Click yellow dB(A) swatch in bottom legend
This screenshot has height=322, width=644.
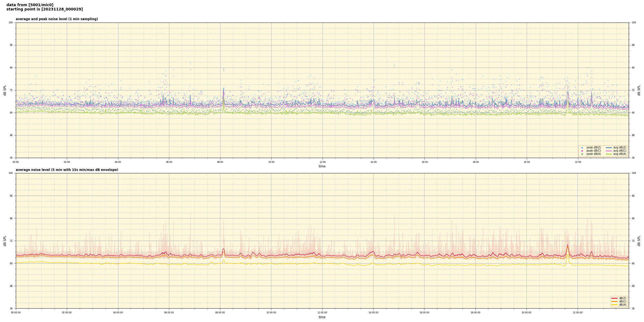coord(614,305)
